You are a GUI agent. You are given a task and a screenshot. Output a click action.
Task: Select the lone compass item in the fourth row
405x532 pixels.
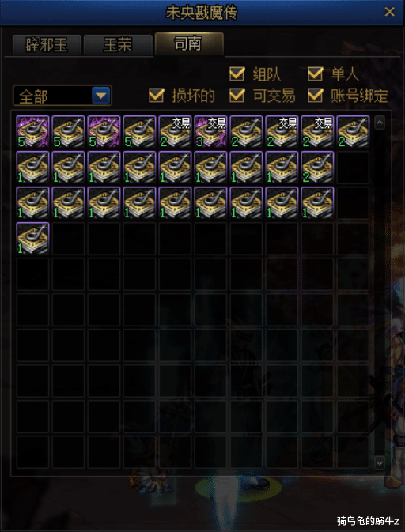pos(33,238)
